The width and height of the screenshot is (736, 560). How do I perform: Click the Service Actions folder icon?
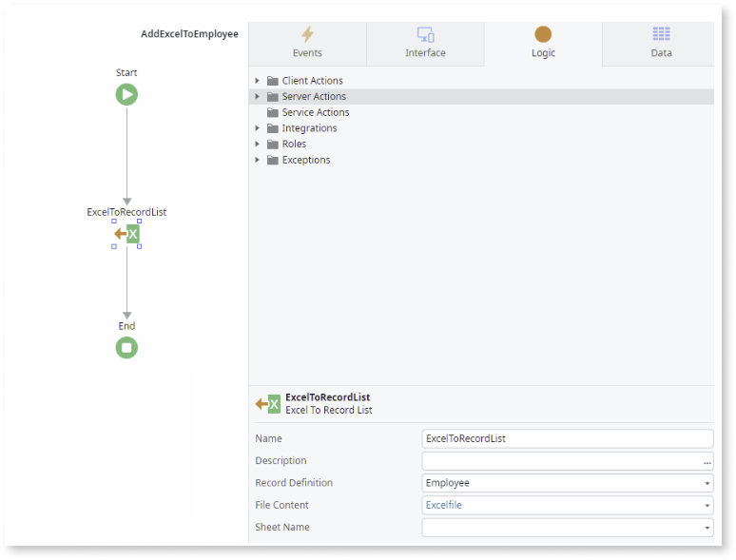point(273,112)
